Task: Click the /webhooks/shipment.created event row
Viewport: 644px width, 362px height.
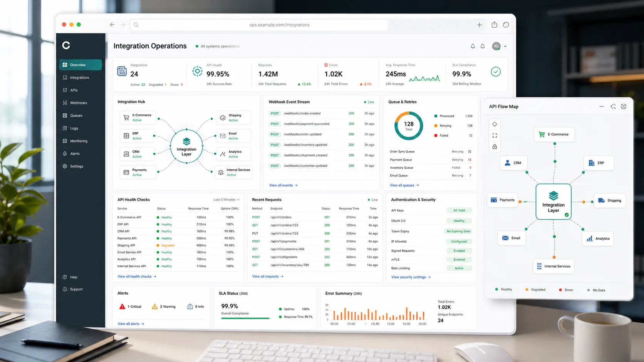Action: (322, 155)
